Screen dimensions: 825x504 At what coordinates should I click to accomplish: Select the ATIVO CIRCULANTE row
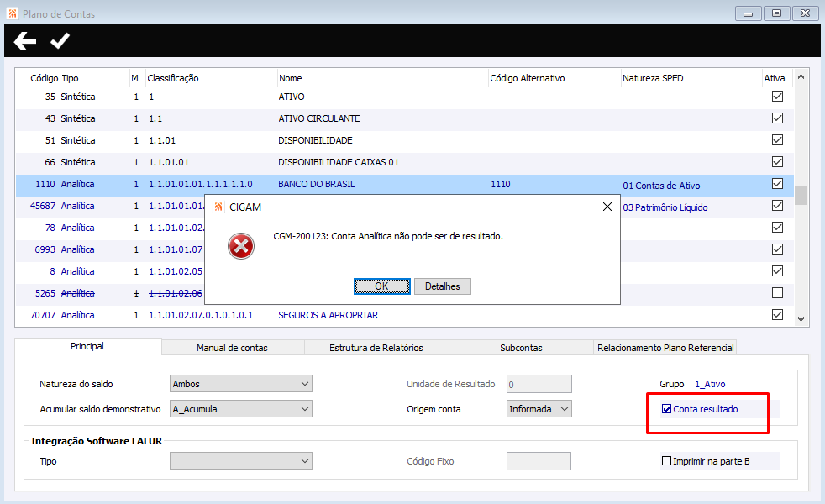pyautogui.click(x=404, y=118)
